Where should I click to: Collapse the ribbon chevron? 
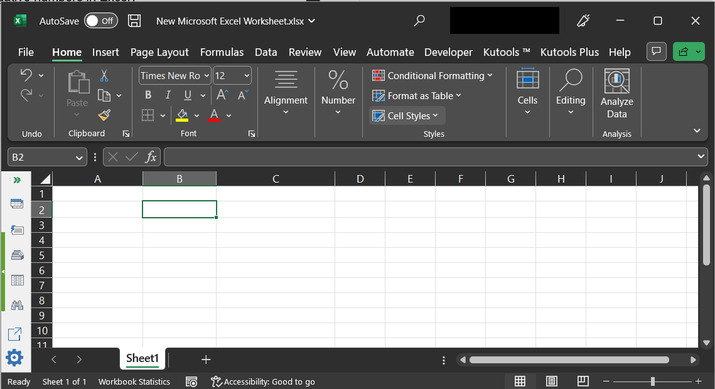697,131
